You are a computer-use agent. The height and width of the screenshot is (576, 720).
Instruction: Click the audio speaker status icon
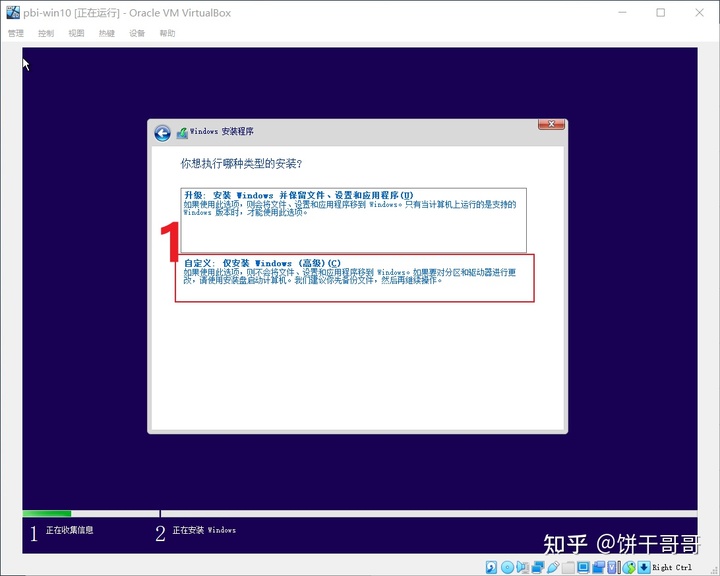[523, 567]
